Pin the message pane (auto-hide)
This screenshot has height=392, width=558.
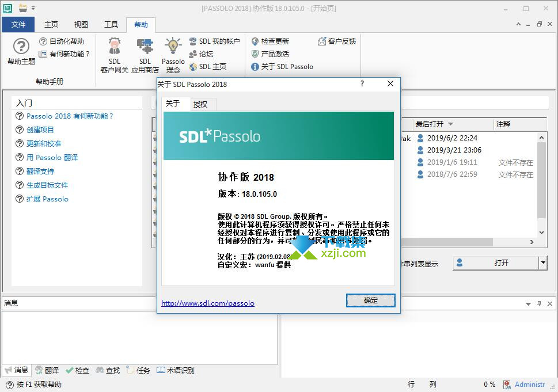pyautogui.click(x=539, y=303)
